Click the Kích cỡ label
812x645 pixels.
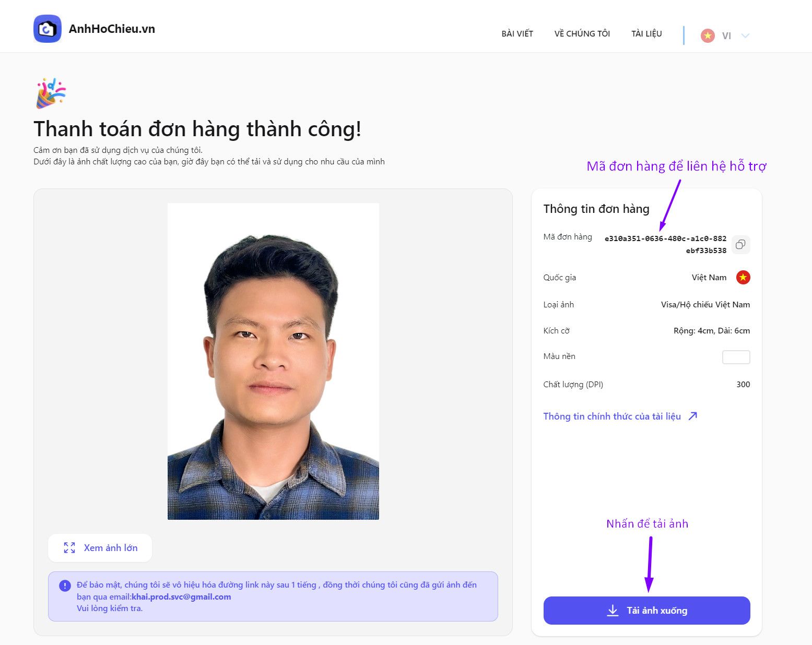[x=556, y=331]
